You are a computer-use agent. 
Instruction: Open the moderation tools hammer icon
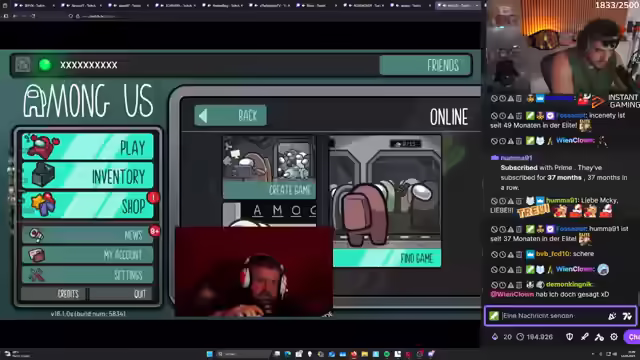point(599,337)
